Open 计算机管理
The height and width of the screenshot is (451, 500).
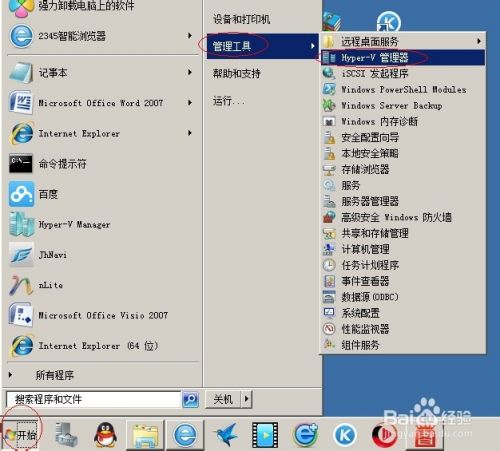pos(403,249)
